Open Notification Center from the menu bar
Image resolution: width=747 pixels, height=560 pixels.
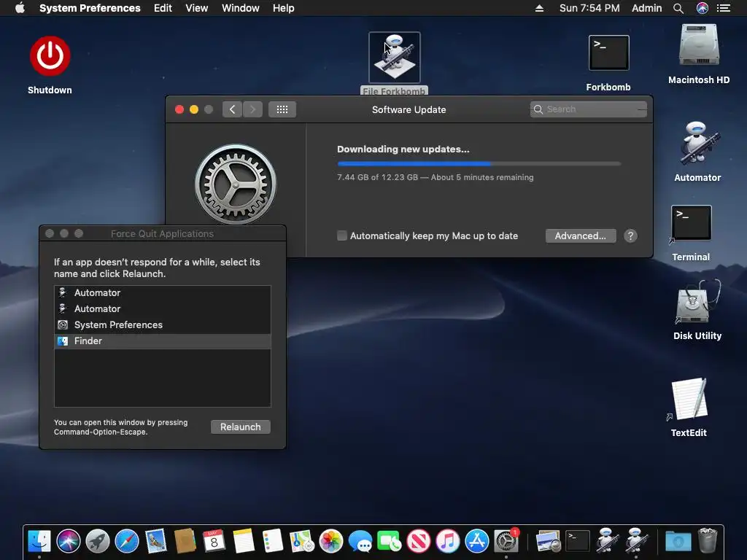(724, 8)
